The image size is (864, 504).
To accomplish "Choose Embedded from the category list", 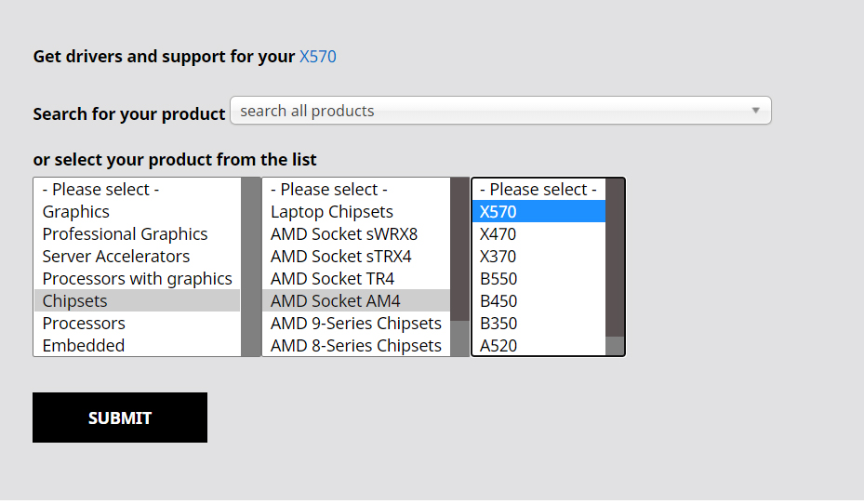I will [83, 346].
